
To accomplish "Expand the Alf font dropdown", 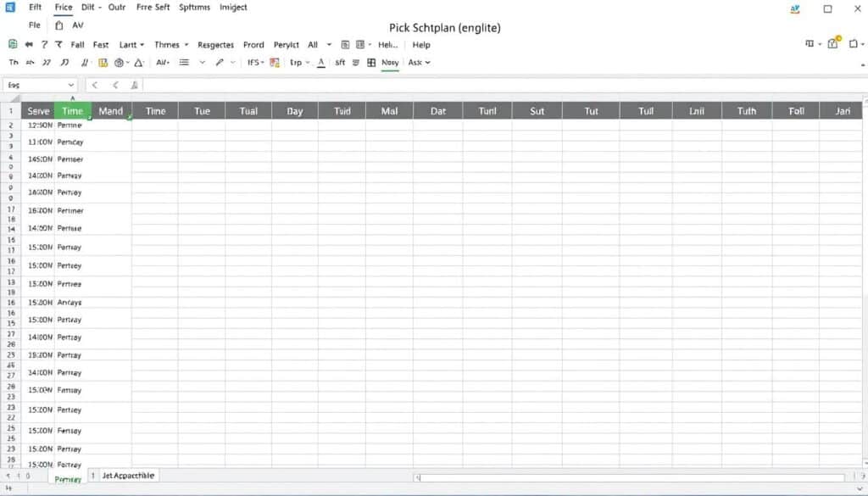I will [163, 63].
